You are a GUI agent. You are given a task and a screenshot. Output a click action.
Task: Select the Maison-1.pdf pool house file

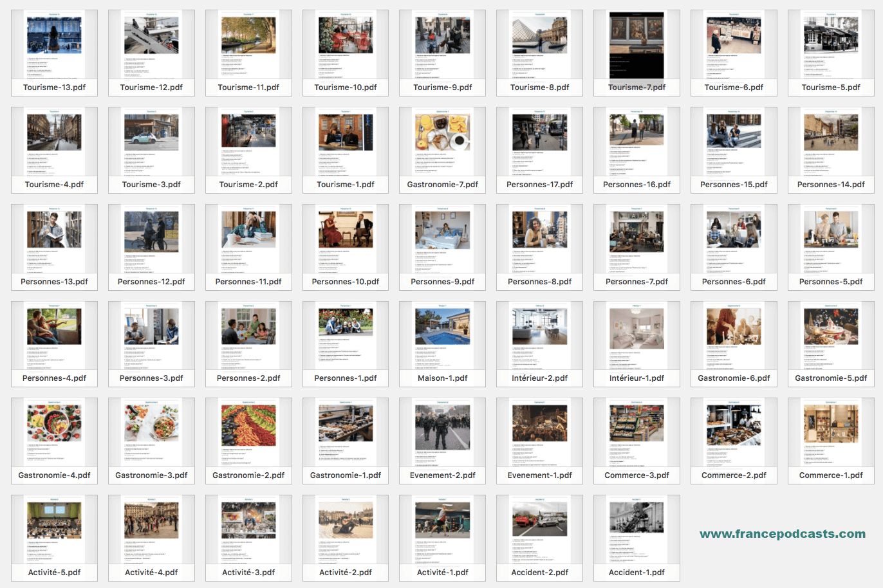(442, 336)
